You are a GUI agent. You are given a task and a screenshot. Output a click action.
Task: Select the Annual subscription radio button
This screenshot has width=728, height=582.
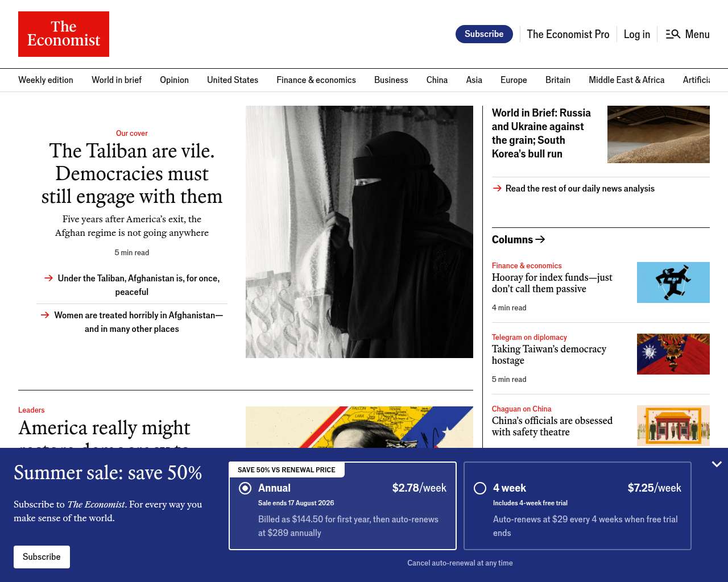click(x=245, y=488)
